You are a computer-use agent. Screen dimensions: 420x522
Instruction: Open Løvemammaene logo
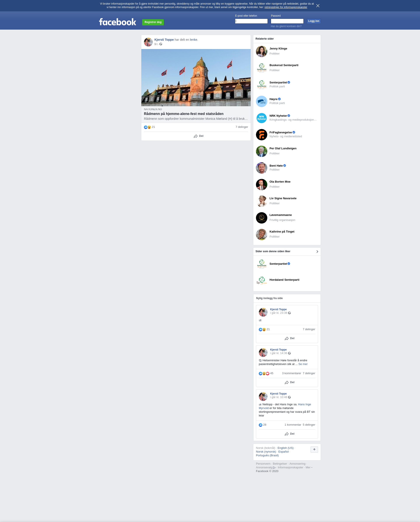click(x=262, y=218)
